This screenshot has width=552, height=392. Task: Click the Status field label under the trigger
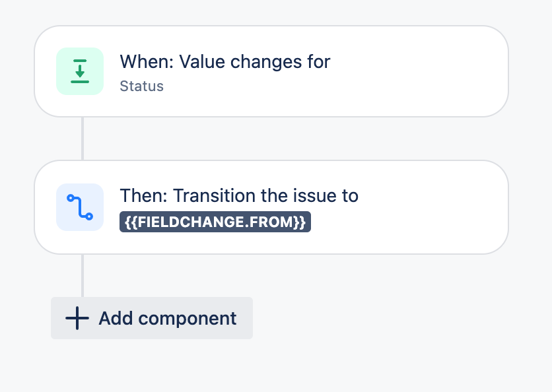(141, 86)
